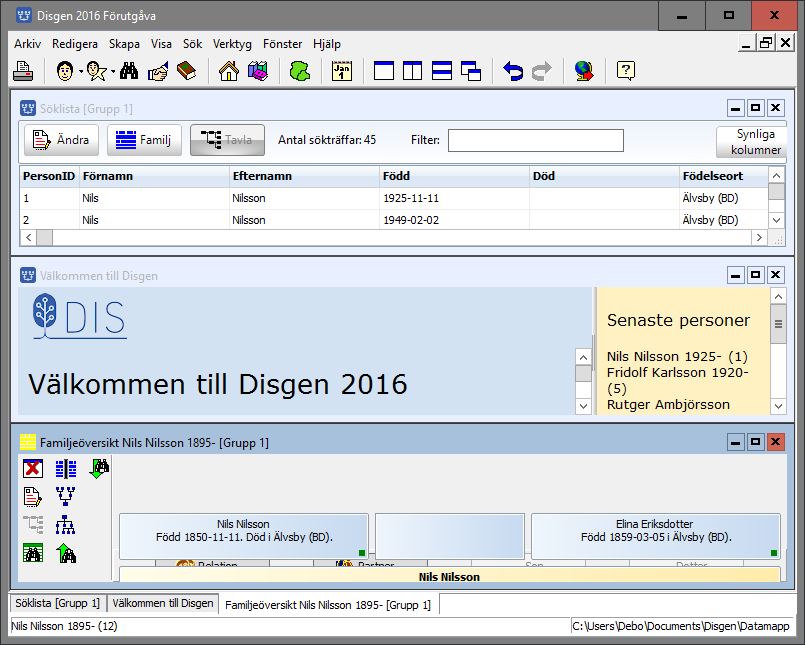Open the Visa menu

click(161, 44)
